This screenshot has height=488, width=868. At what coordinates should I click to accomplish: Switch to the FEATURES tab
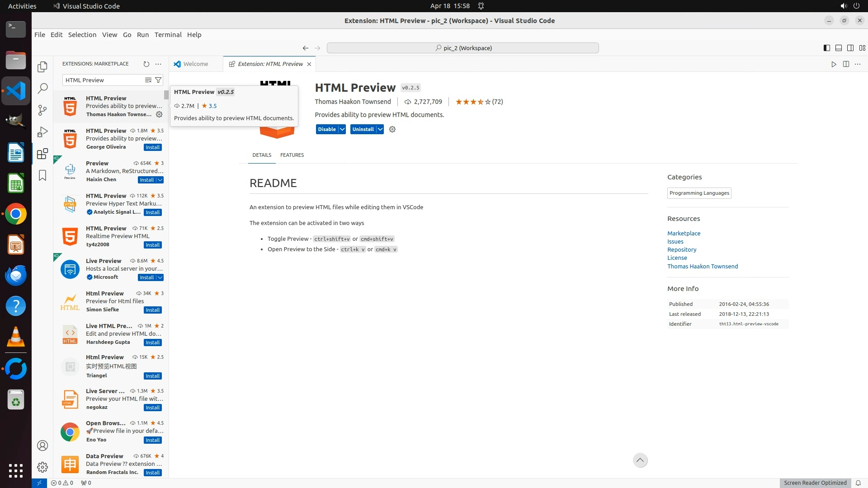point(292,155)
